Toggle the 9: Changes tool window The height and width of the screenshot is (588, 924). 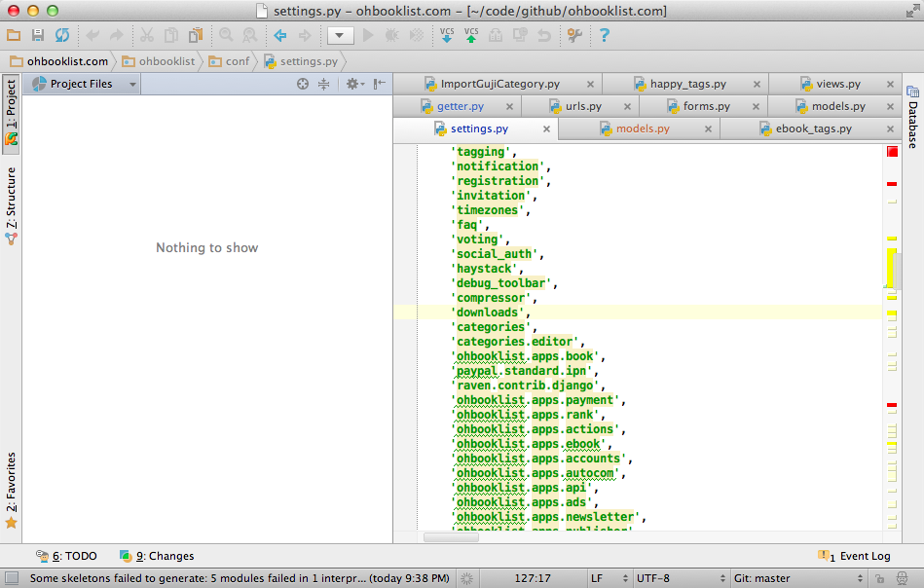coord(157,556)
